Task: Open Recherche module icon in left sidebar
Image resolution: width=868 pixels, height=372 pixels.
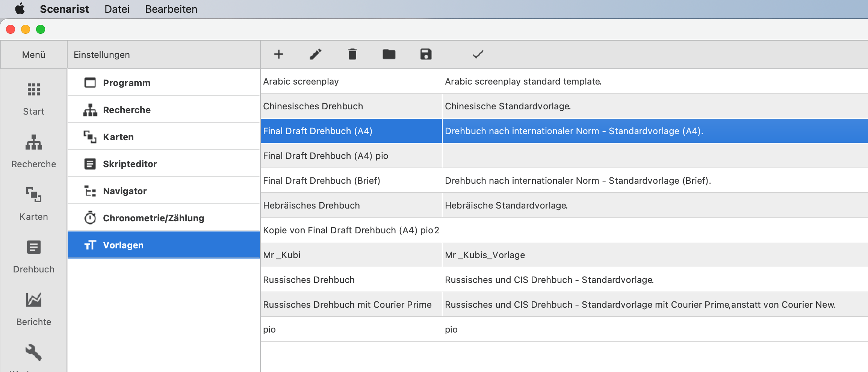Action: [x=34, y=142]
